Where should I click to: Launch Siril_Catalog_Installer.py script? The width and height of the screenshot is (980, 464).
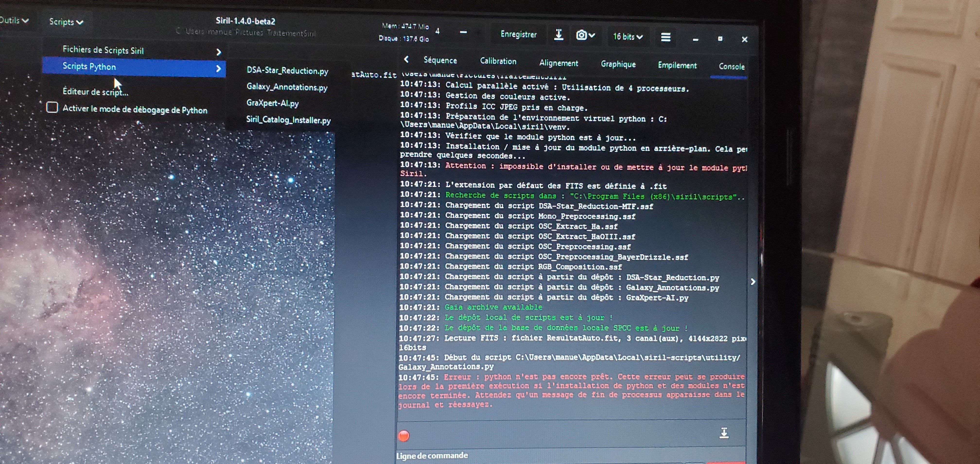(288, 120)
